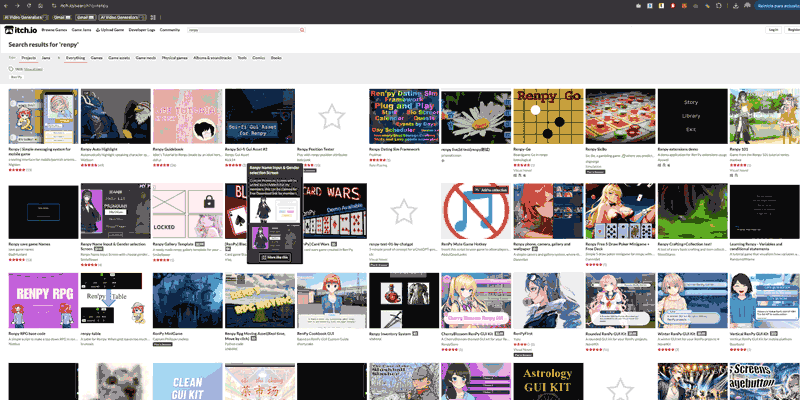
Task: Open Renpy Go board thumbnail
Action: tap(548, 116)
